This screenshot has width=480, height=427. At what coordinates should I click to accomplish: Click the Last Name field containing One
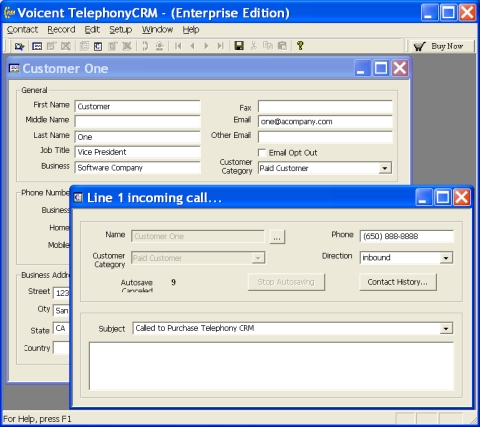(x=137, y=137)
